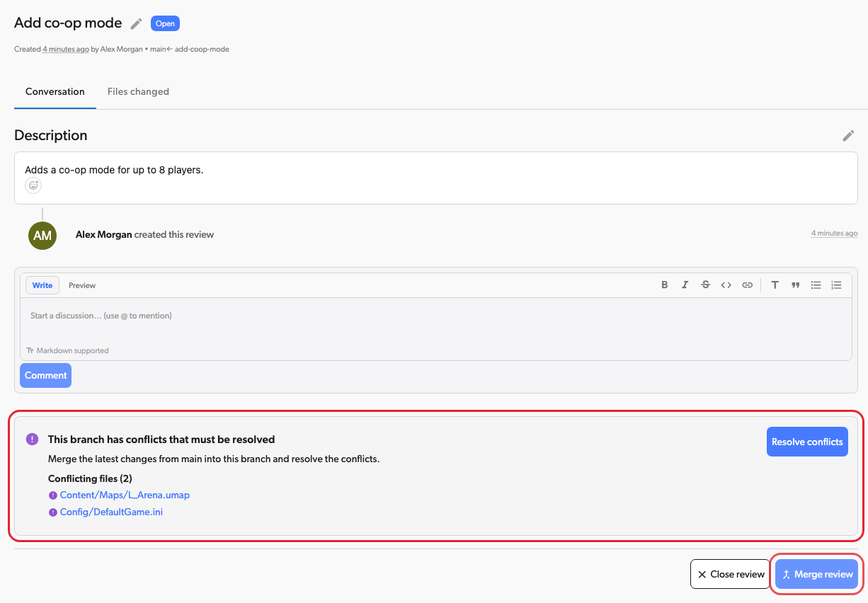This screenshot has width=868, height=603.
Task: Open conflicting file Config/DefaultGame.ini
Action: click(x=111, y=512)
